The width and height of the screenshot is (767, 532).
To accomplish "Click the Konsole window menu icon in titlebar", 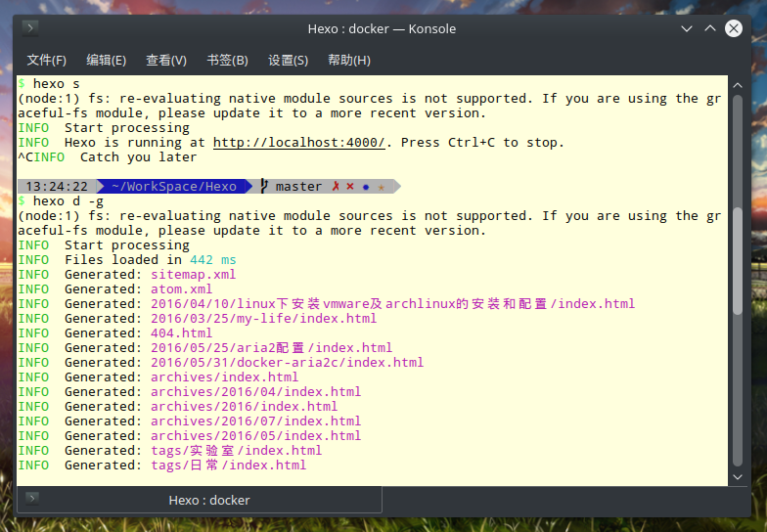I will point(31,28).
